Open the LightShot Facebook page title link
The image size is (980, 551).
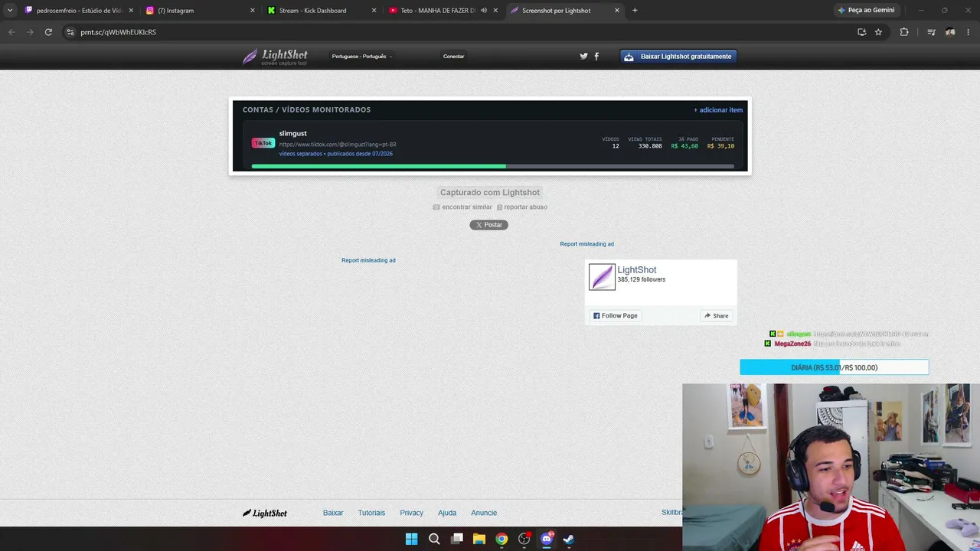point(637,270)
